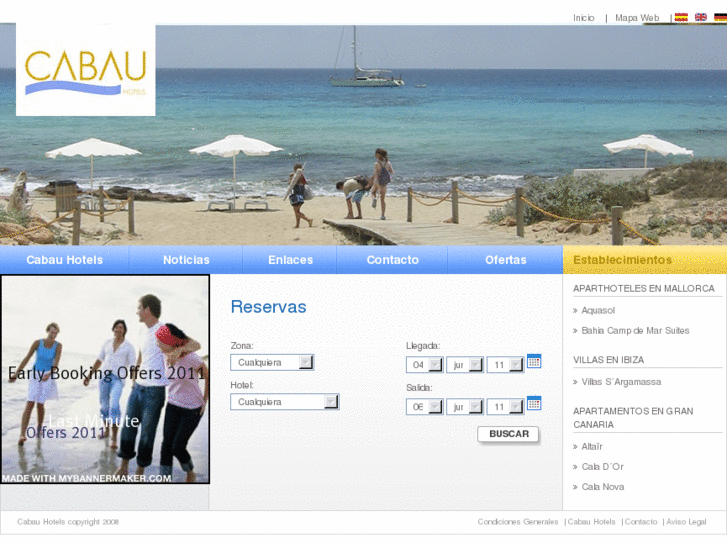
Task: Open the Llegada day dropdown
Action: point(424,365)
